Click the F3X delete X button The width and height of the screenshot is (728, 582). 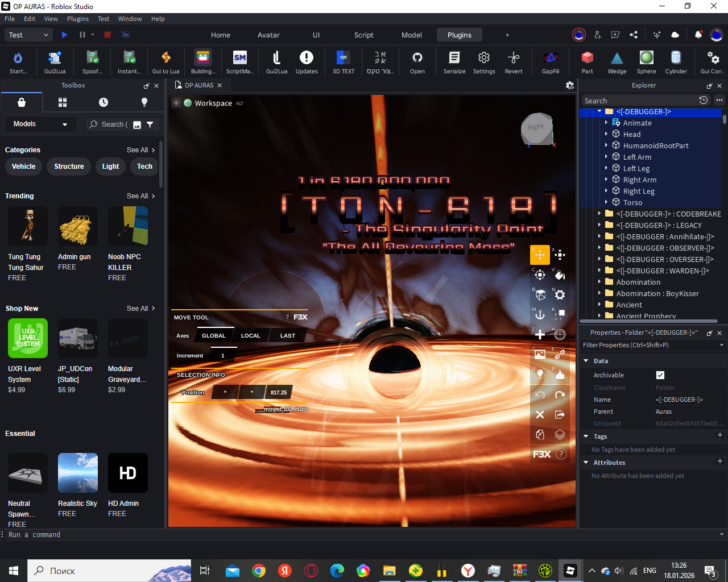coord(540,414)
